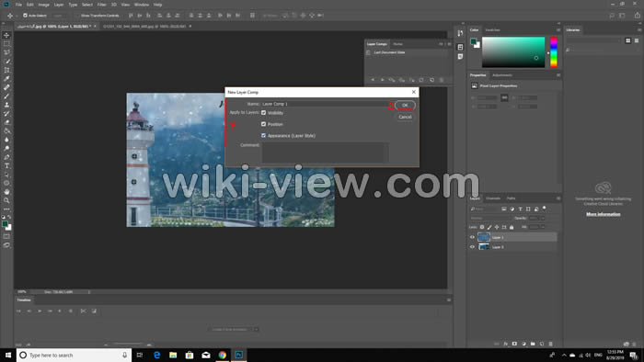
Task: Click the fx layer style icon in Layers
Action: click(x=506, y=344)
